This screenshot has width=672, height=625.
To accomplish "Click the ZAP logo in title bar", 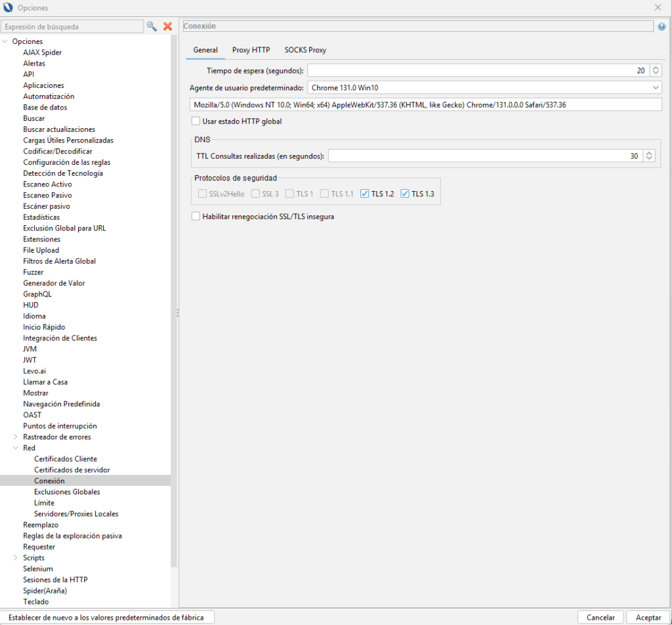I will (x=8, y=7).
